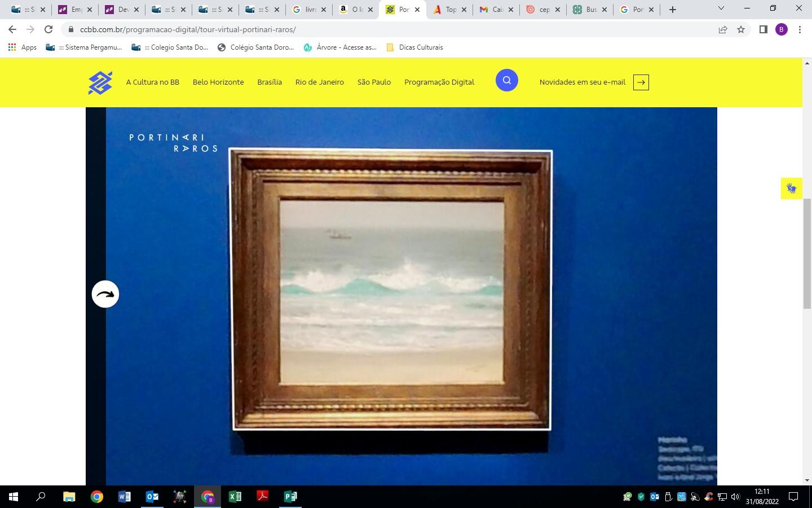The height and width of the screenshot is (508, 812).
Task: Reload the current page
Action: pos(48,29)
